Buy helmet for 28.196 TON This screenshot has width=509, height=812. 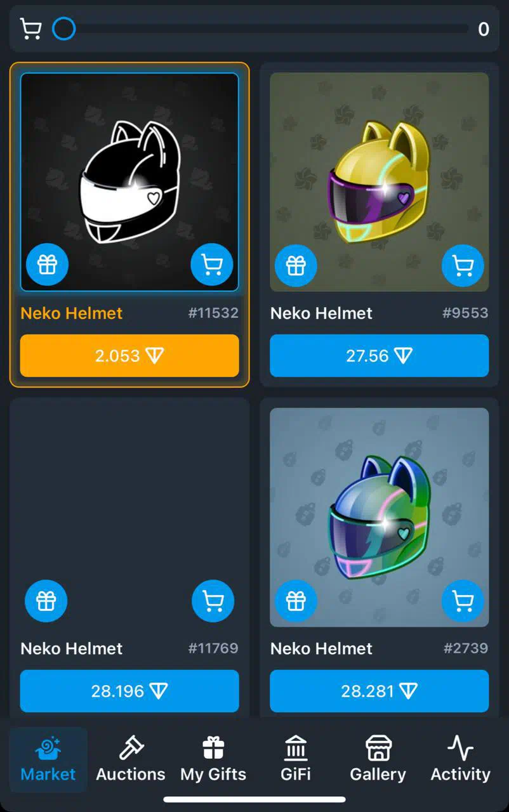pyautogui.click(x=129, y=691)
